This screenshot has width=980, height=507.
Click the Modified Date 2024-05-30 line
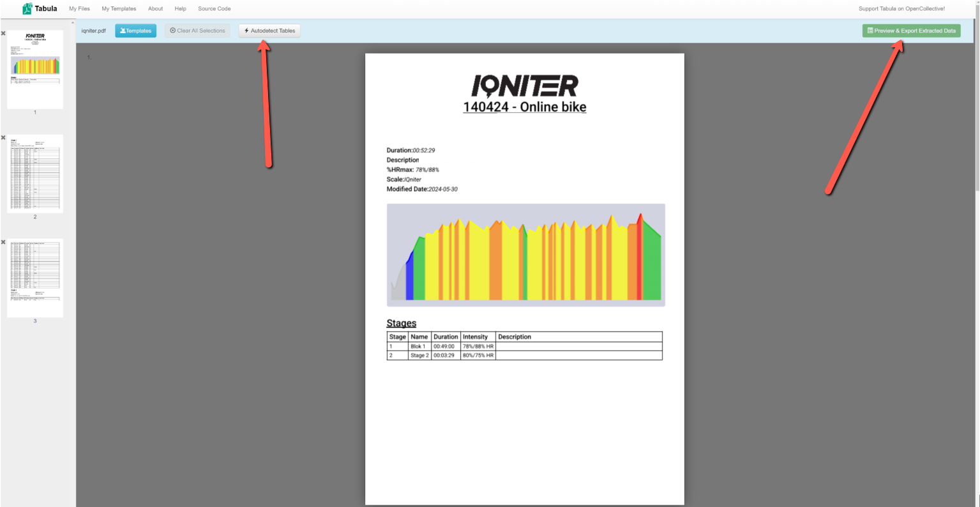click(422, 189)
